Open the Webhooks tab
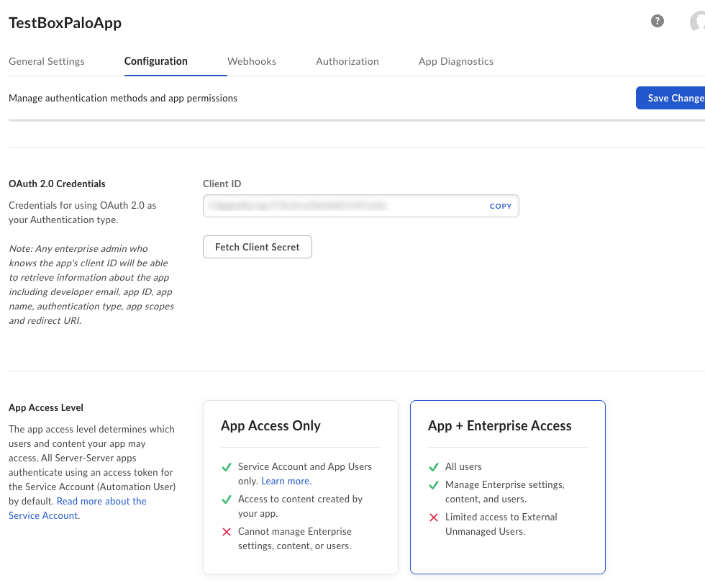705x588 pixels. click(252, 61)
